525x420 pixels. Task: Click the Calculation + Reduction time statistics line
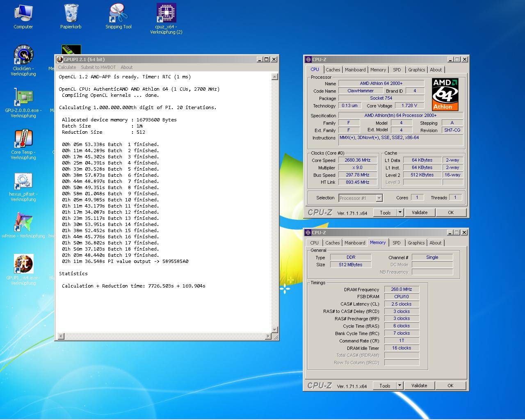click(134, 286)
